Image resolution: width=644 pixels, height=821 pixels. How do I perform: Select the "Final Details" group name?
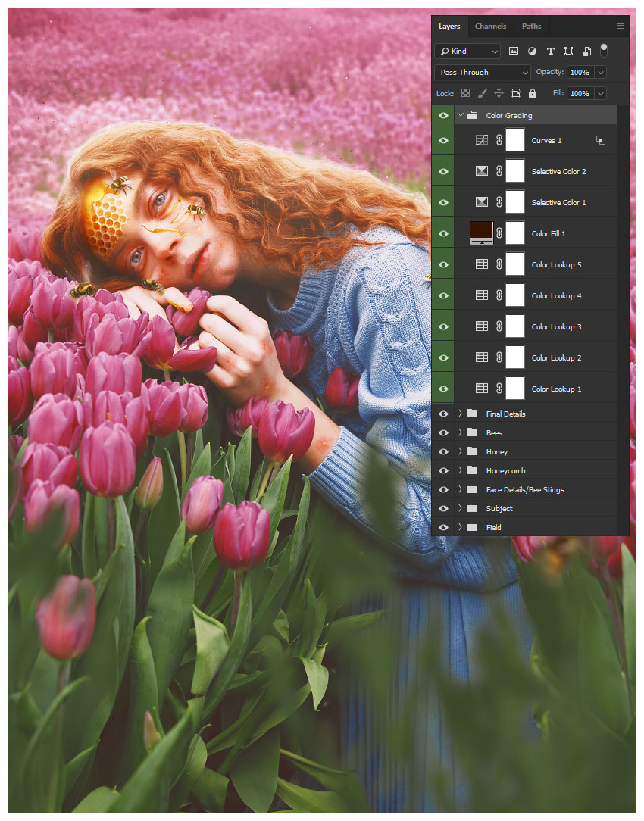(506, 414)
